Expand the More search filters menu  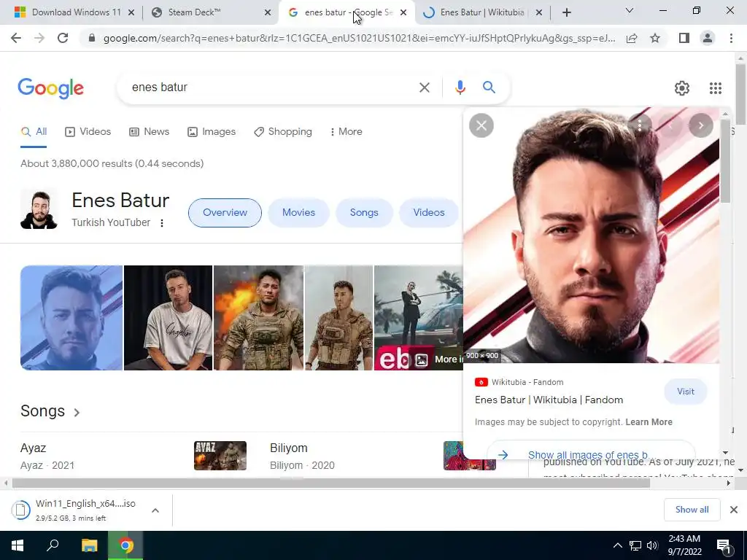pyautogui.click(x=346, y=131)
